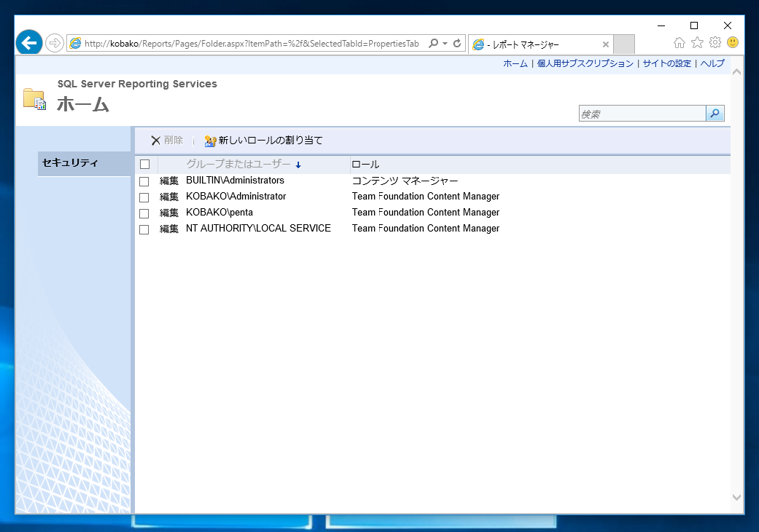Click the ロール column header
759x532 pixels.
[x=365, y=164]
